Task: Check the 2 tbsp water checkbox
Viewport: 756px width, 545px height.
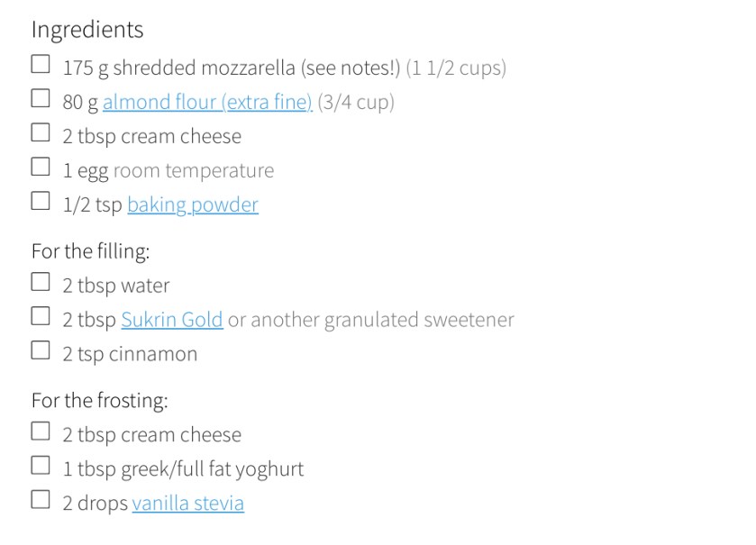Action: (41, 282)
